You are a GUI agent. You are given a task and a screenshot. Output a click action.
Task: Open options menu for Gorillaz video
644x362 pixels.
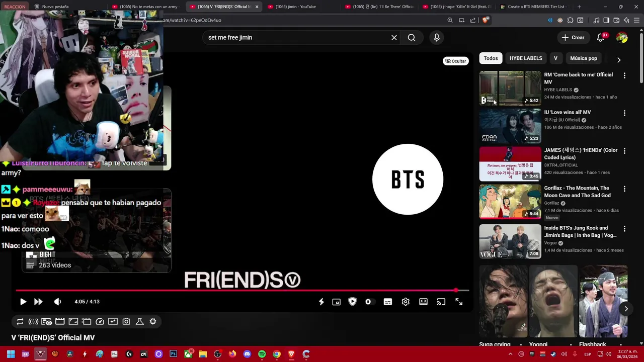pos(624,189)
